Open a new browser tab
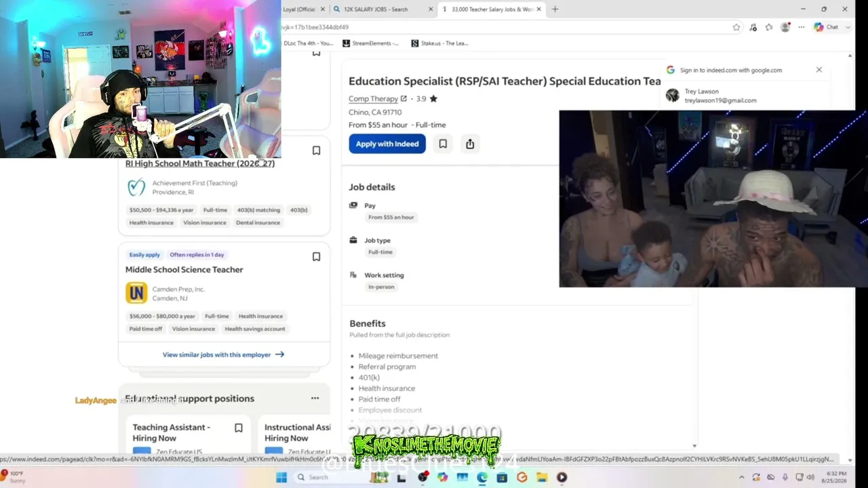Viewport: 868px width, 488px height. pyautogui.click(x=555, y=9)
